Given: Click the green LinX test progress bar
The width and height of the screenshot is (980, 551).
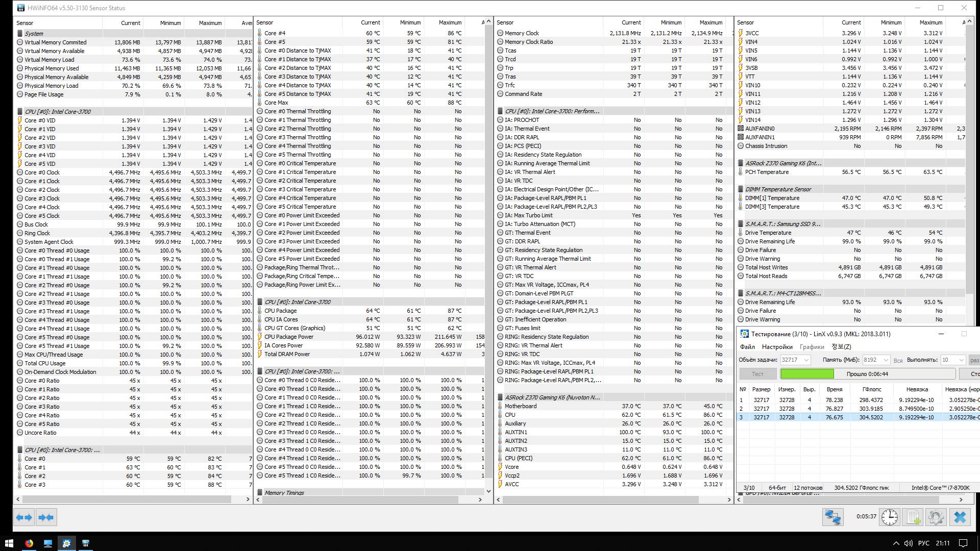Looking at the screenshot, I should click(x=807, y=374).
